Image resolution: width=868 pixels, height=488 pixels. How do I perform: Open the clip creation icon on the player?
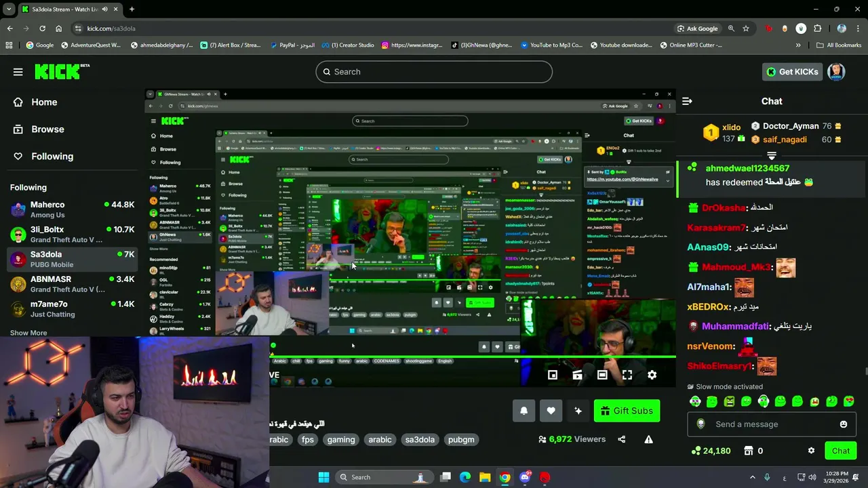pos(578,375)
